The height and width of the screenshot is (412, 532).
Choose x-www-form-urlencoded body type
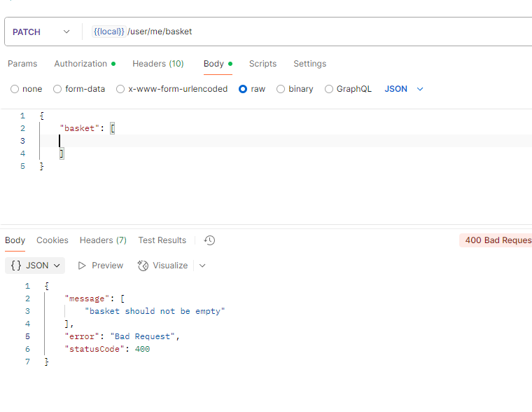(x=120, y=89)
